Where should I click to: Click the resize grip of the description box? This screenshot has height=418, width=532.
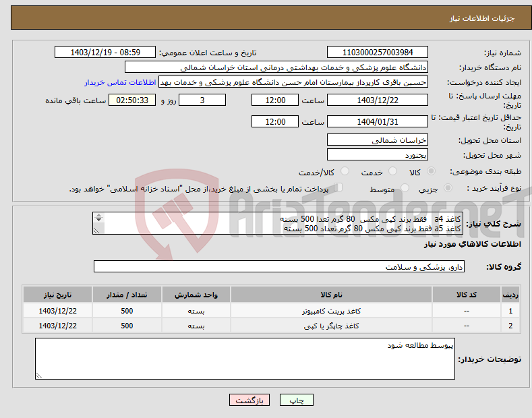click(96, 231)
